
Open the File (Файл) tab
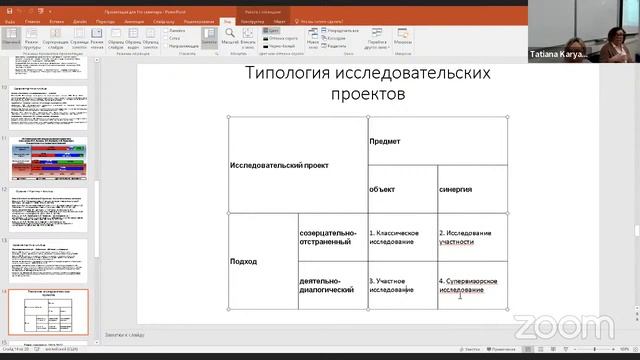pos(10,22)
